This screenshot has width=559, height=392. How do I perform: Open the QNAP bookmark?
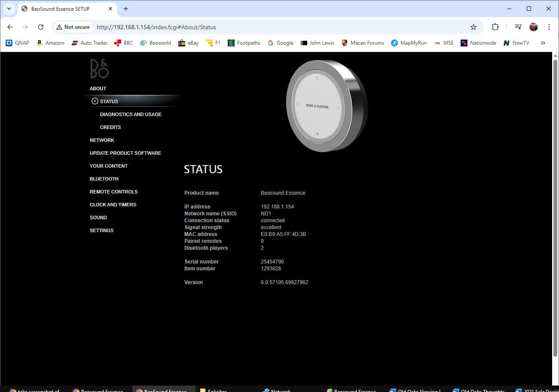point(17,43)
